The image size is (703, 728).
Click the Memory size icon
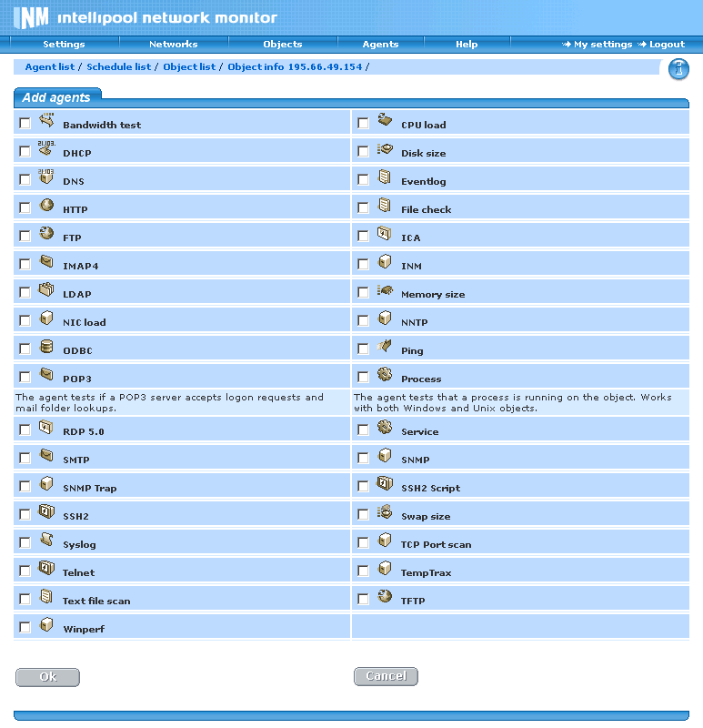[385, 290]
